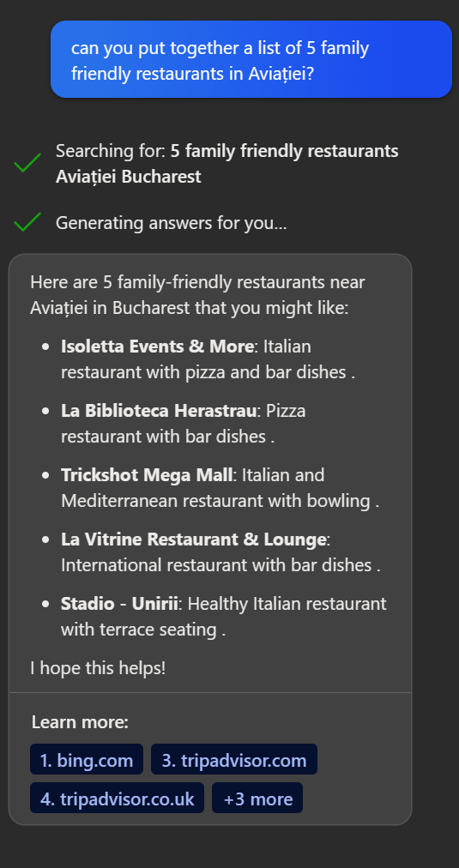Image resolution: width=459 pixels, height=868 pixels.
Task: Click the Learn more label
Action: click(x=80, y=722)
